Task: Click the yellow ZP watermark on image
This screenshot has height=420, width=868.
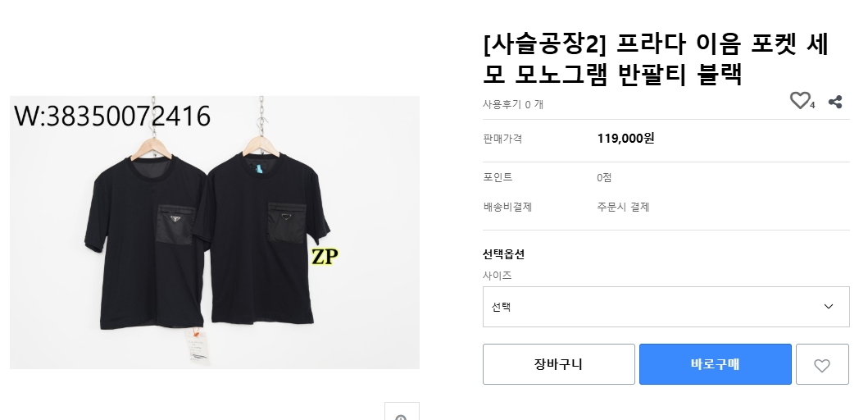Action: click(325, 257)
